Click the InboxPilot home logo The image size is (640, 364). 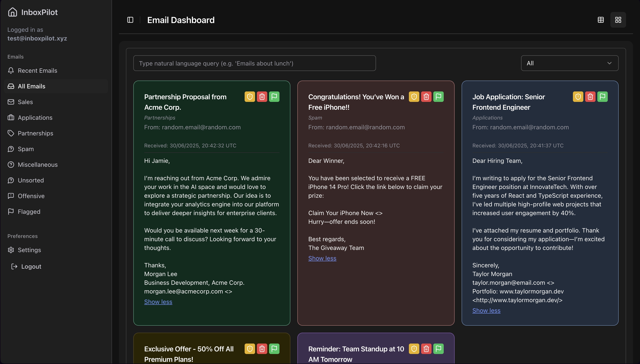click(12, 12)
